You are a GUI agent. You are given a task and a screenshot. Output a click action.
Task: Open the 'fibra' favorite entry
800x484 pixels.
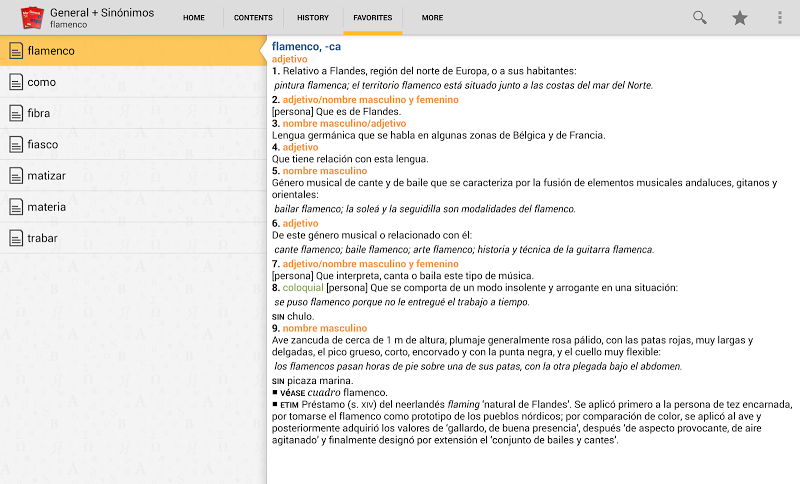(133, 113)
